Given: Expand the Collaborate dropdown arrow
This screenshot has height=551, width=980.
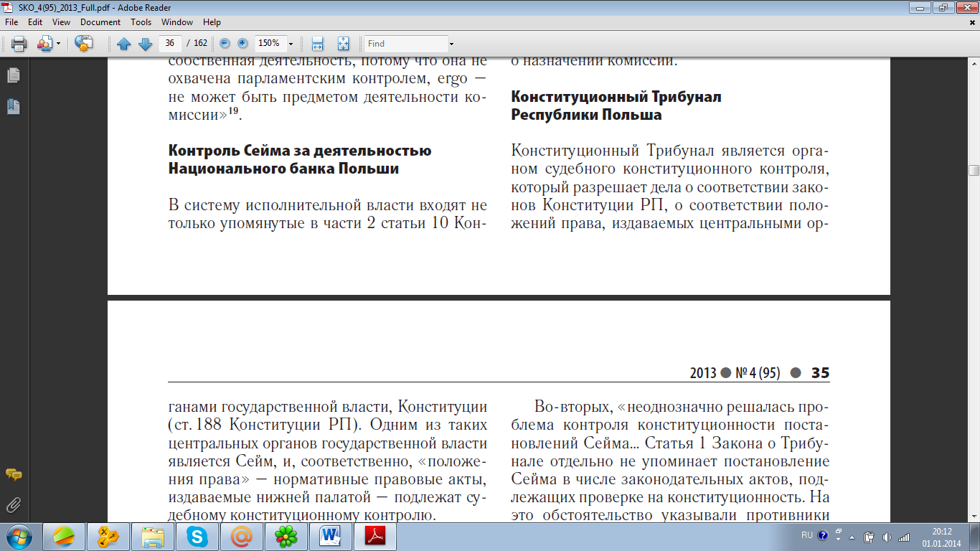Looking at the screenshot, I should tap(59, 44).
